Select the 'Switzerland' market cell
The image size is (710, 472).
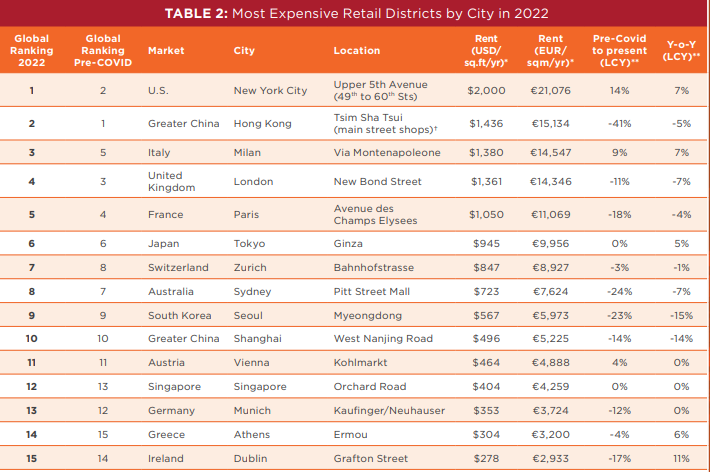[178, 267]
